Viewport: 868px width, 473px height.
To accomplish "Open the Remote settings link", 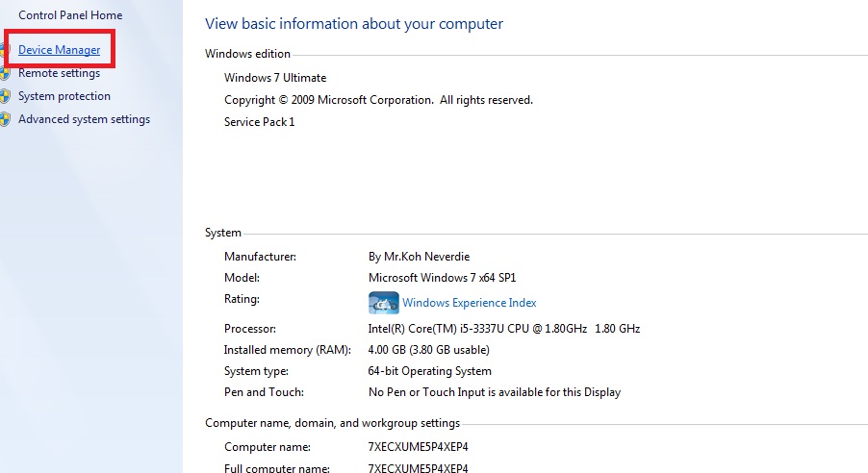I will [59, 73].
